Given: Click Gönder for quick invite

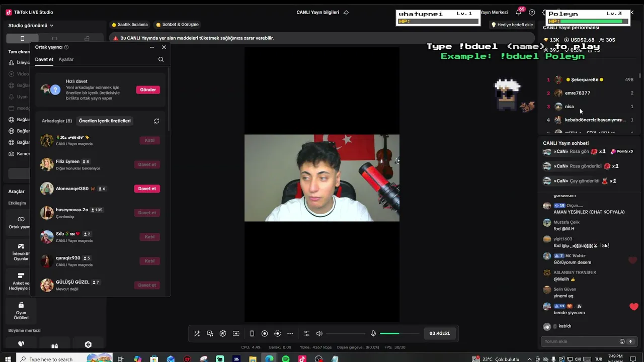Looking at the screenshot, I should pyautogui.click(x=148, y=89).
